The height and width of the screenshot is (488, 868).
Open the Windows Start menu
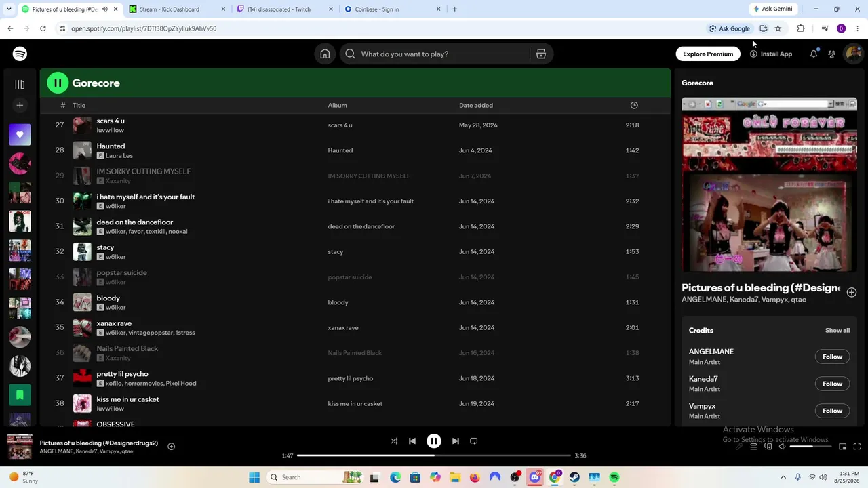pyautogui.click(x=254, y=477)
